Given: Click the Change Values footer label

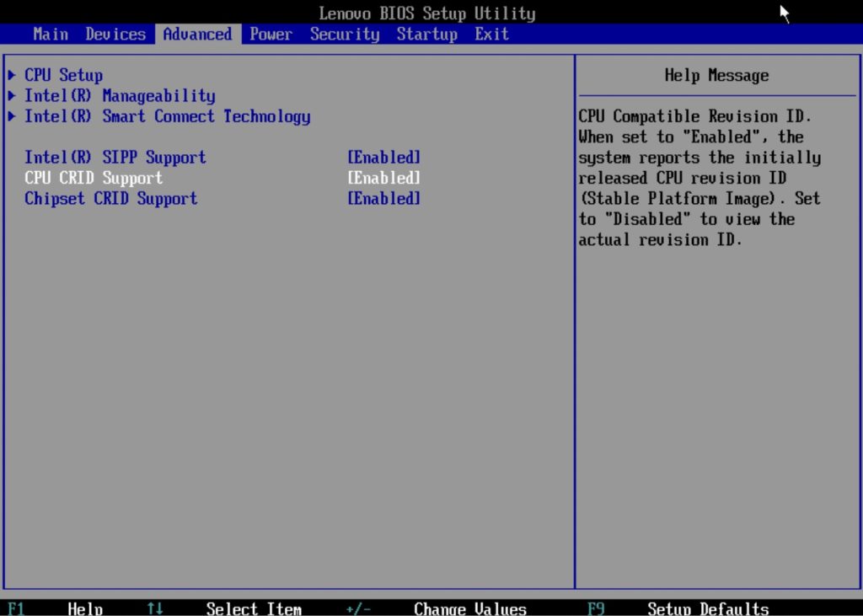Looking at the screenshot, I should [470, 609].
